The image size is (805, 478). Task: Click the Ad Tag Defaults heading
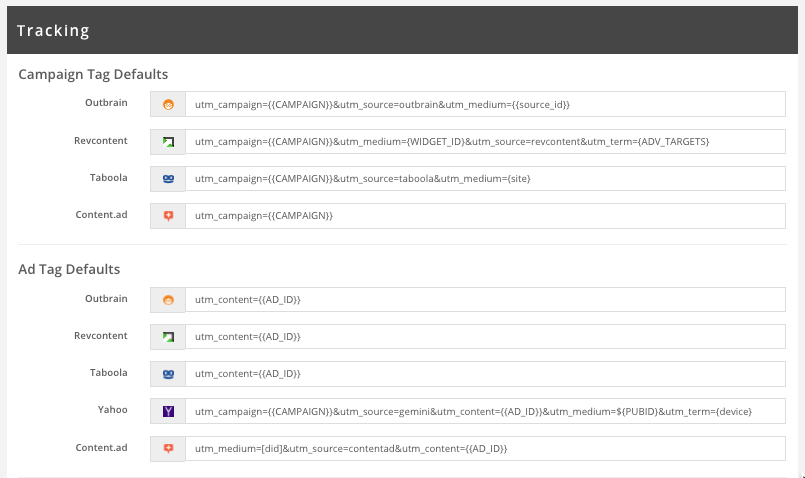pyautogui.click(x=70, y=269)
